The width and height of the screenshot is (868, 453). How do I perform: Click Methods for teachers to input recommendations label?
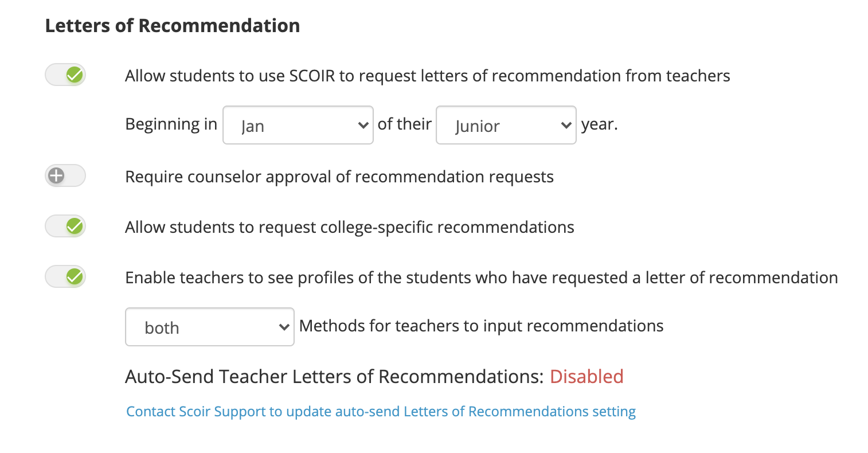(x=482, y=326)
